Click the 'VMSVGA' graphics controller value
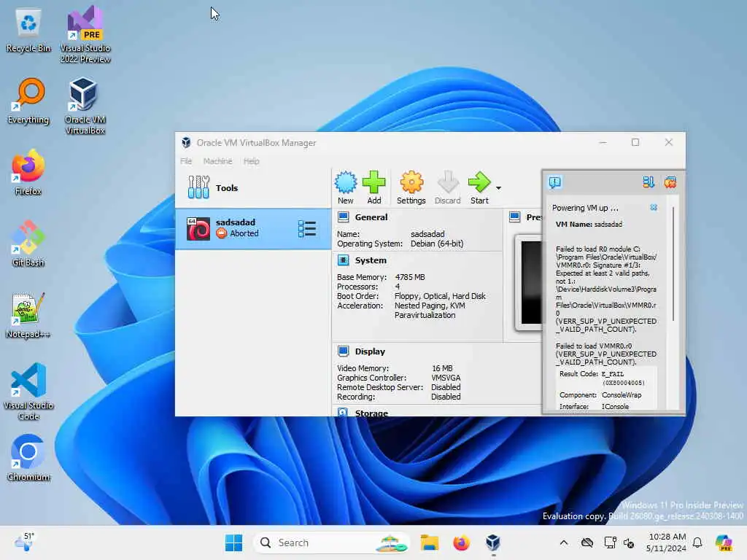This screenshot has height=560, width=747. (446, 378)
